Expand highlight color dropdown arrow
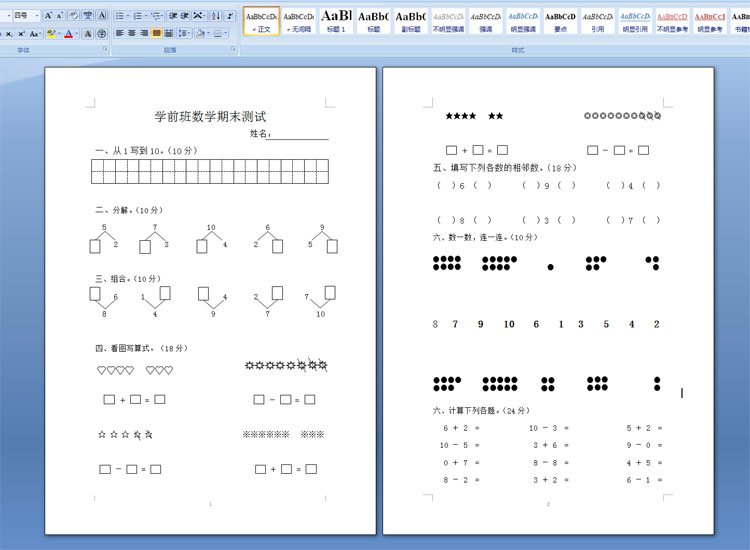Image resolution: width=750 pixels, height=550 pixels. click(x=59, y=34)
